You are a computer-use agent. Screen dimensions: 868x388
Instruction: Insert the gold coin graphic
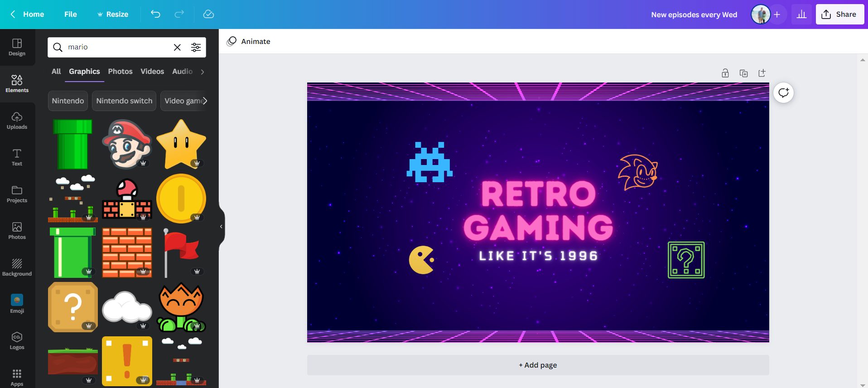coord(181,198)
